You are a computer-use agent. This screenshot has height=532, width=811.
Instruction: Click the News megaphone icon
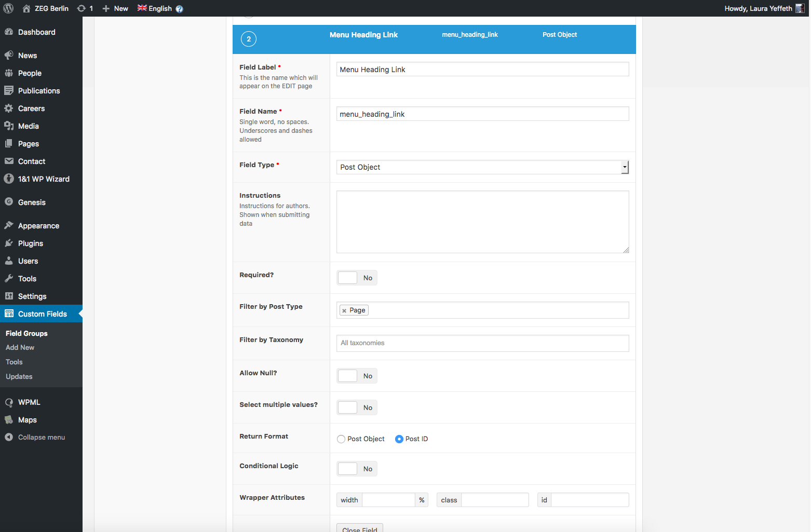tap(9, 55)
